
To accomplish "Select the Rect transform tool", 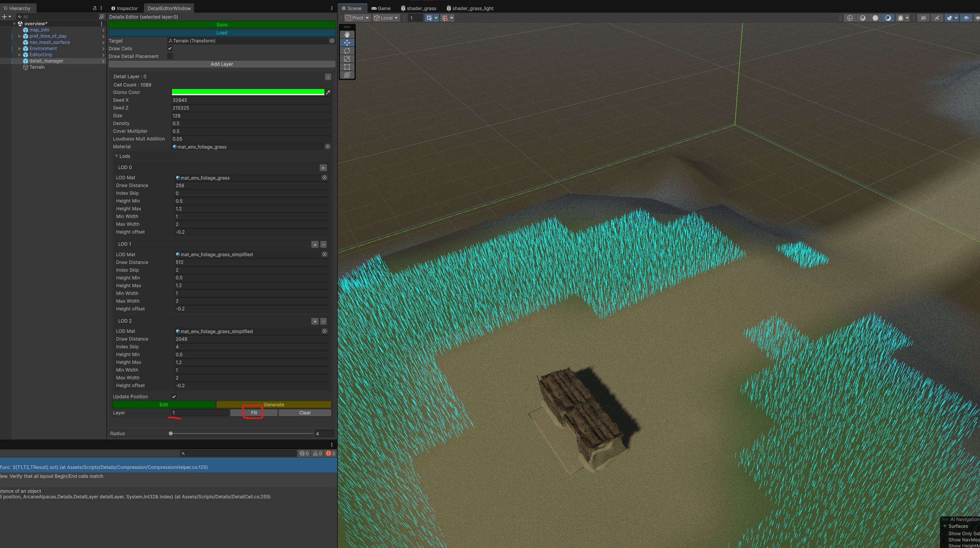I will pyautogui.click(x=347, y=67).
